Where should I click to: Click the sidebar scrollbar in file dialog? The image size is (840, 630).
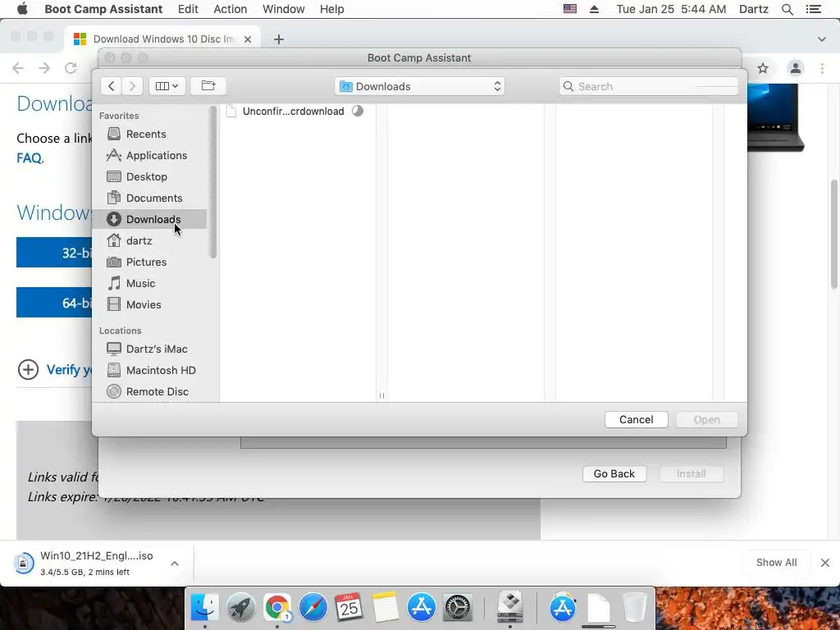[213, 182]
